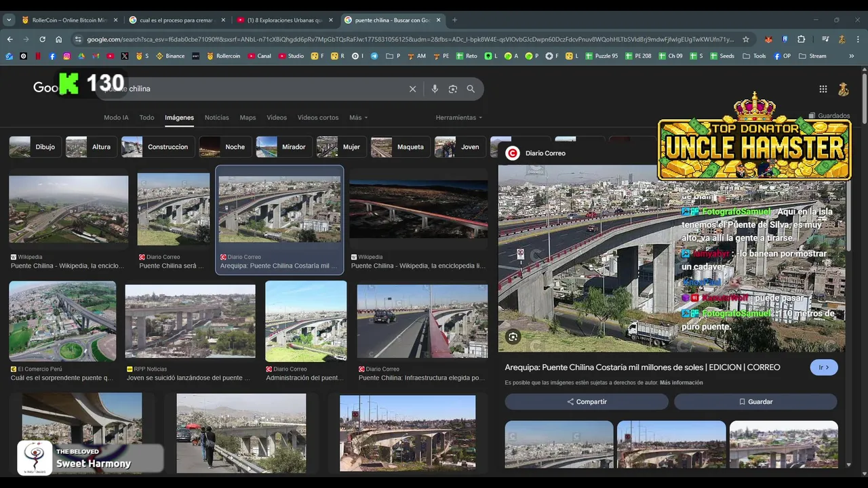Image resolution: width=868 pixels, height=488 pixels.
Task: Switch to the Modo IA tab
Action: [116, 118]
